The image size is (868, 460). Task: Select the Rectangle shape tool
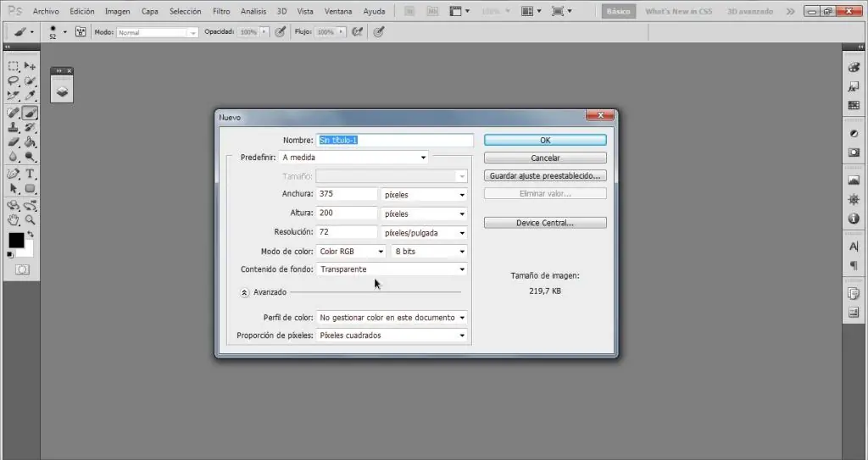[x=30, y=189]
